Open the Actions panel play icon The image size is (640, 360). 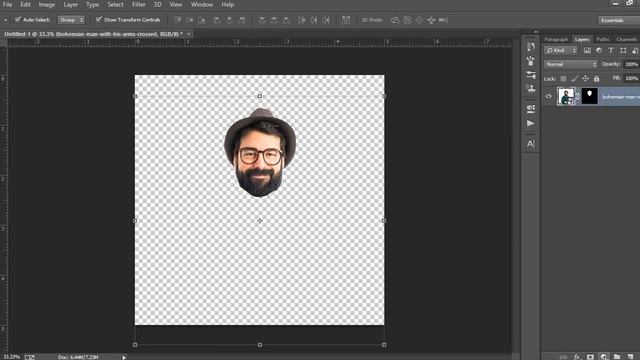[531, 123]
